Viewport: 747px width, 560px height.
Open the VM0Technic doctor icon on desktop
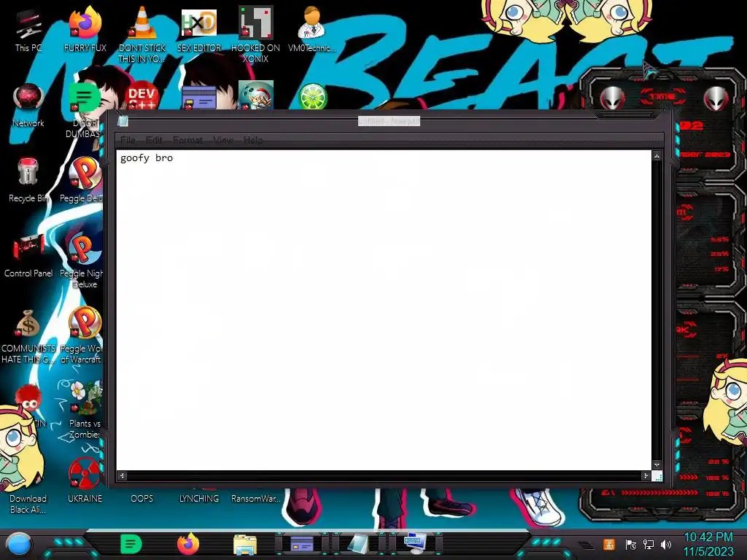click(x=311, y=31)
